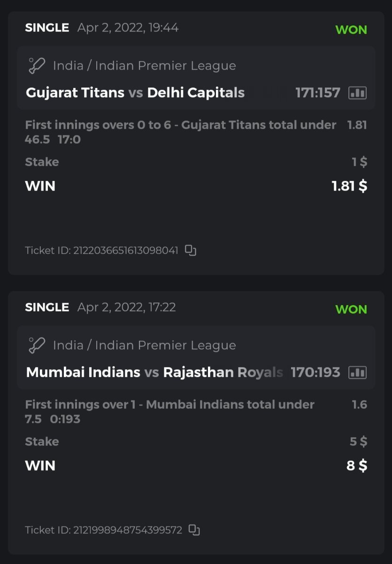This screenshot has height=564, width=392.
Task: Click the cricket bat icon in Mumbai Indians card
Action: tap(37, 345)
